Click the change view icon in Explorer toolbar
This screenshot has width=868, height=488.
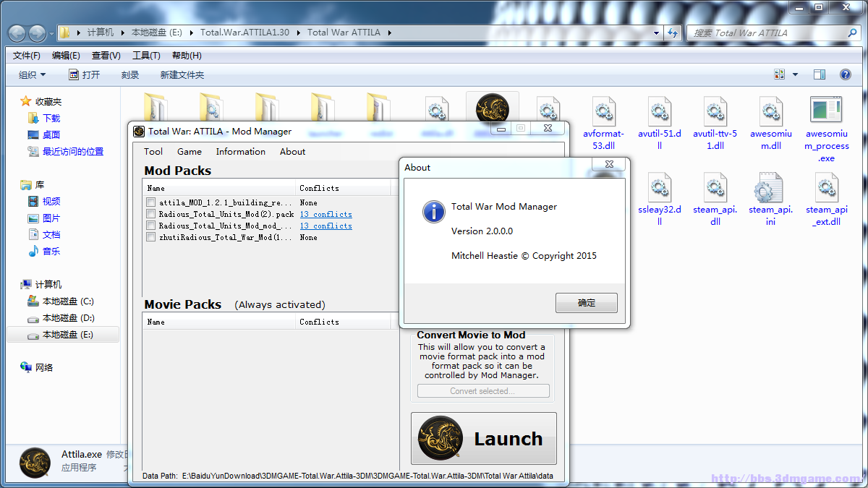[780, 74]
